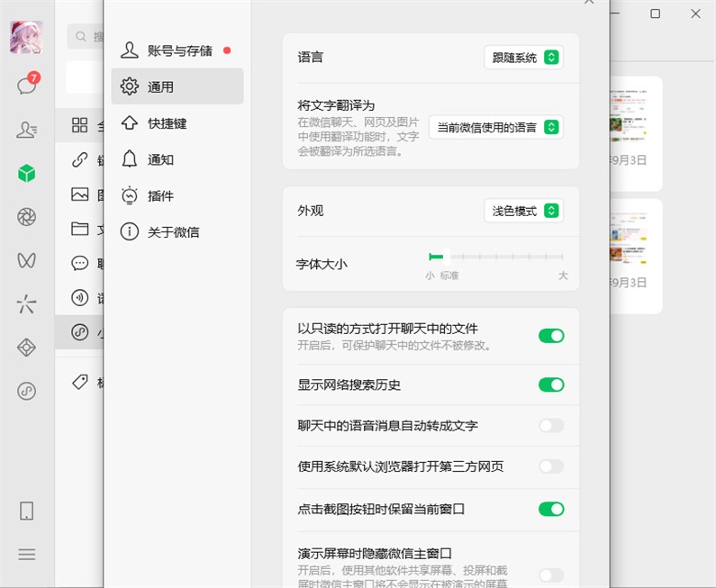The width and height of the screenshot is (716, 588).
Task: Disable 以只读的方式打开聊天中的文件 switch
Action: click(x=551, y=336)
